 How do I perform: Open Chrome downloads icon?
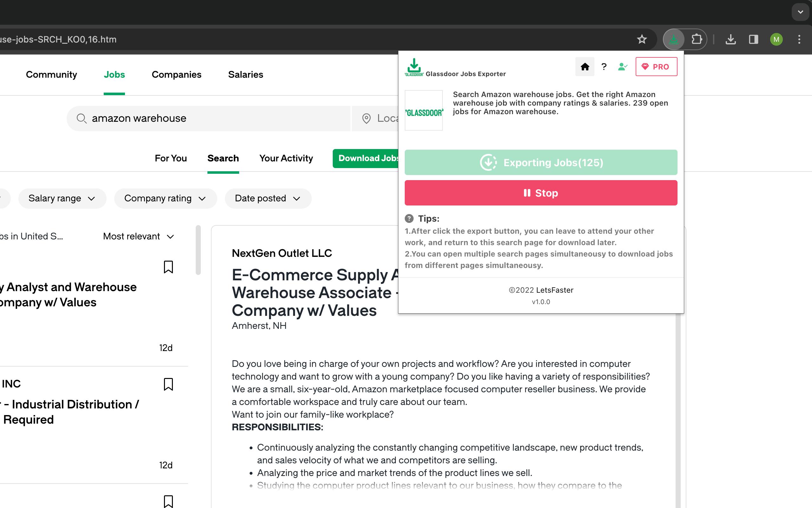point(731,39)
